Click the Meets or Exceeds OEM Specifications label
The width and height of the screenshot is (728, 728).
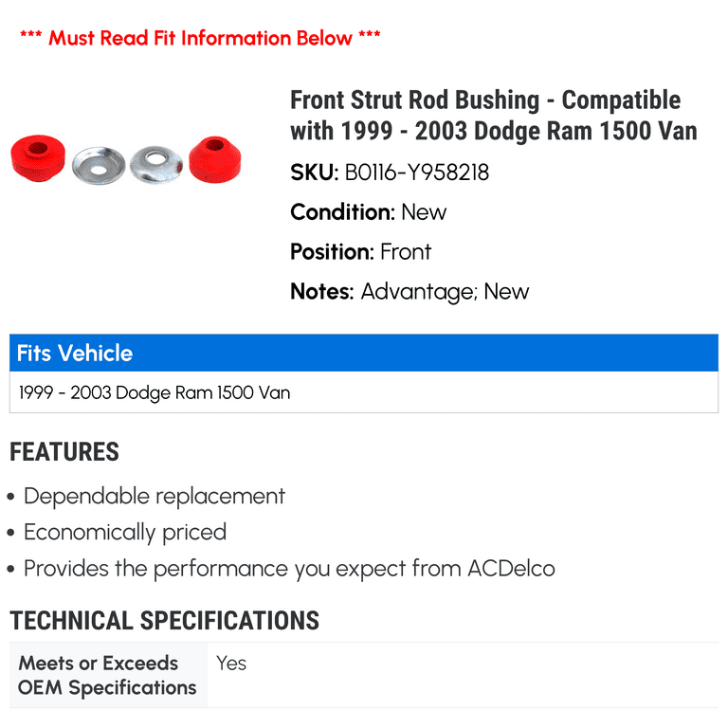coord(107,676)
